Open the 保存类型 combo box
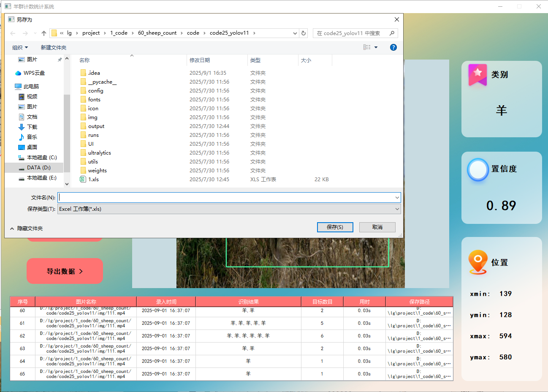Image resolution: width=548 pixels, height=392 pixels. (229, 209)
